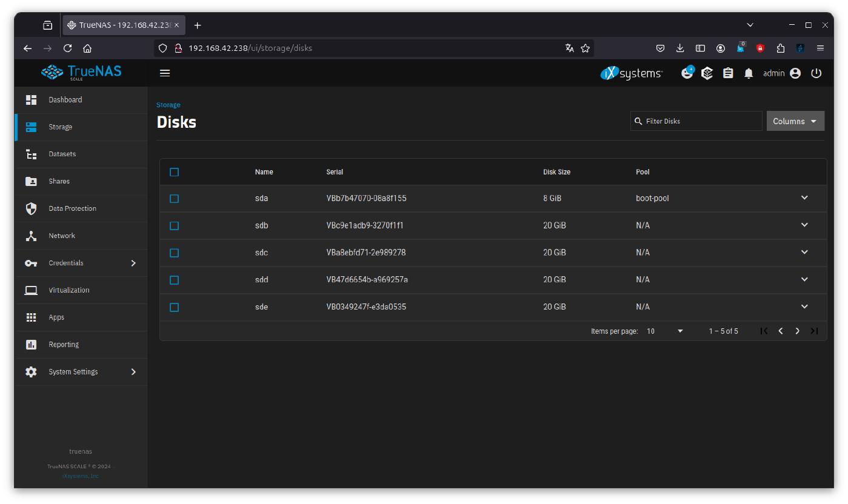Open the items per page dropdown
848x504 pixels.
pyautogui.click(x=665, y=331)
